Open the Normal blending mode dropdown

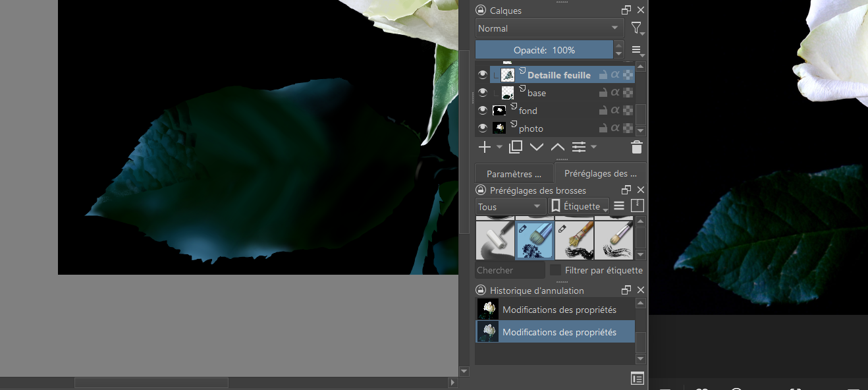[x=550, y=28]
